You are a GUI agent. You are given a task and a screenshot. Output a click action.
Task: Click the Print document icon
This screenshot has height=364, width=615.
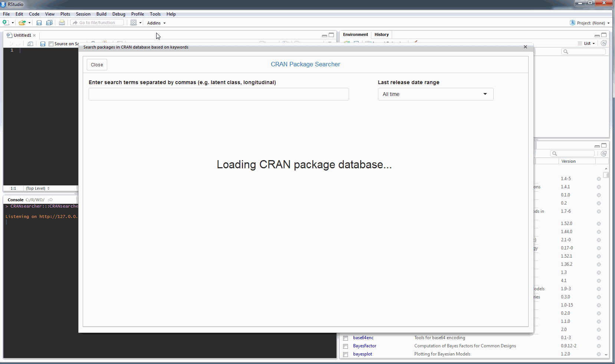click(62, 23)
